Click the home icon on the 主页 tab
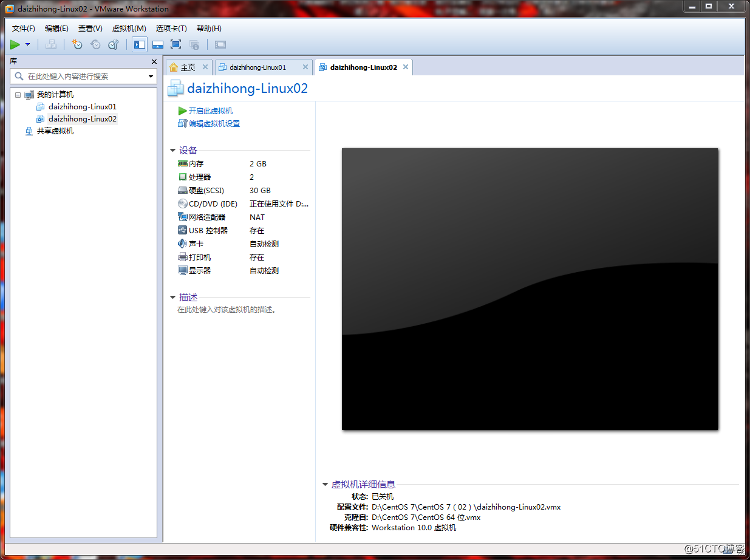The height and width of the screenshot is (560, 750). click(x=174, y=67)
